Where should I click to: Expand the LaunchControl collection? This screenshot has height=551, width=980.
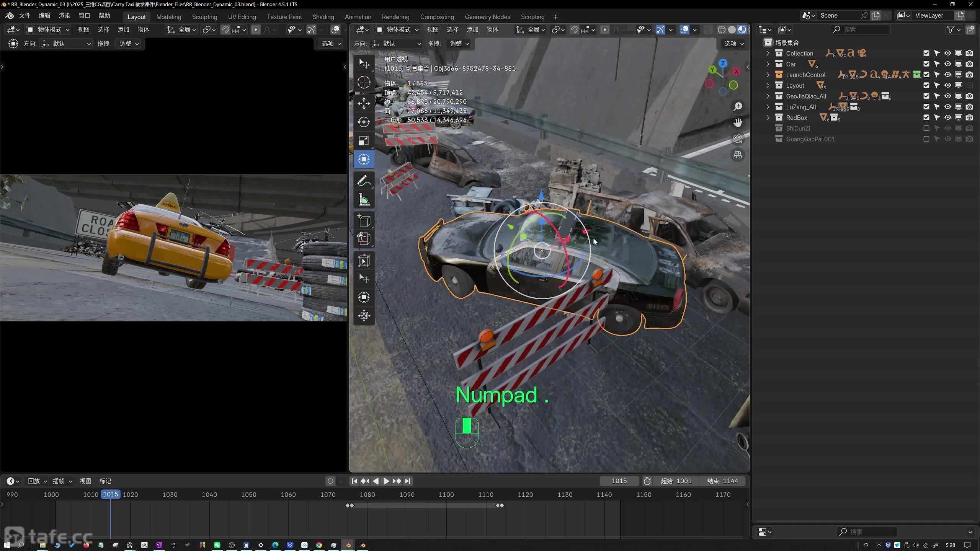click(x=768, y=75)
